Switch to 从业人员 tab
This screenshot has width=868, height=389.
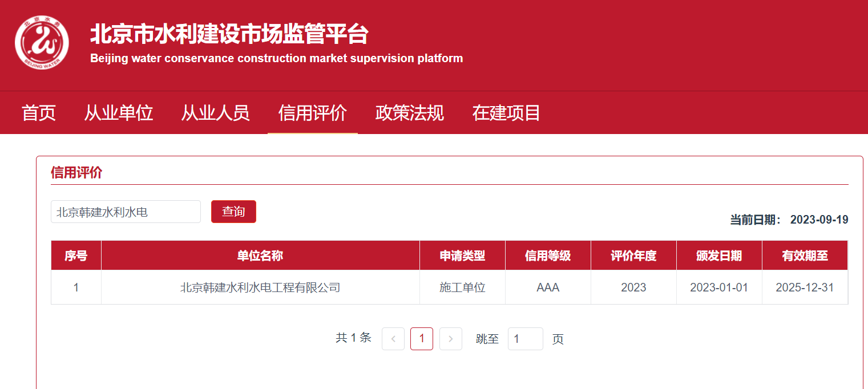[x=215, y=113]
